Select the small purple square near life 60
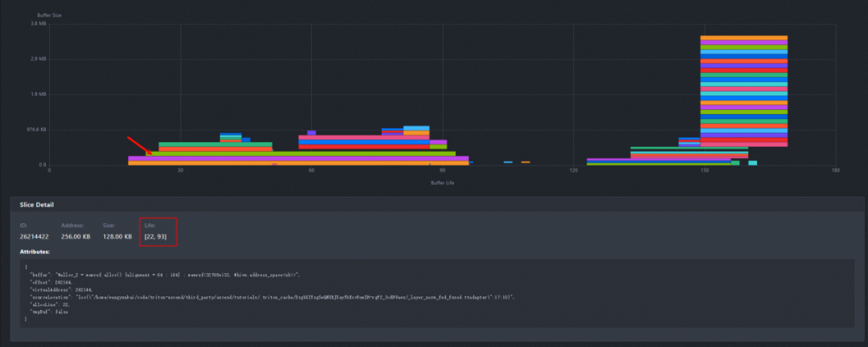Viewport: 868px width, 347px height. pyautogui.click(x=312, y=133)
